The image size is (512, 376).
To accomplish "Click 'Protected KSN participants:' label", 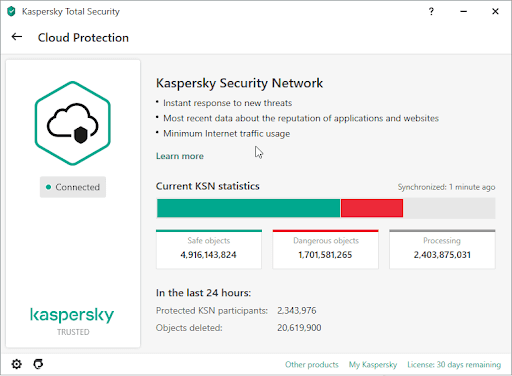I will [212, 311].
